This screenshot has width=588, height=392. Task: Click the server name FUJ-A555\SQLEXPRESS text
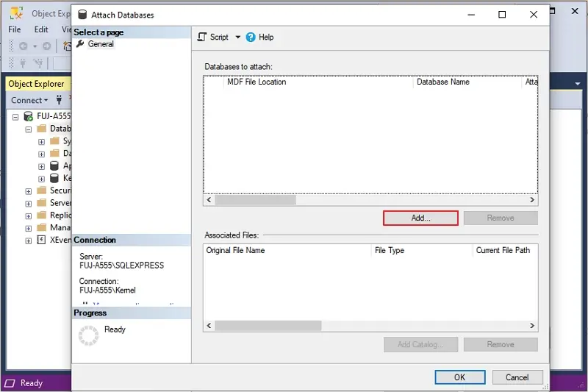coord(121,266)
